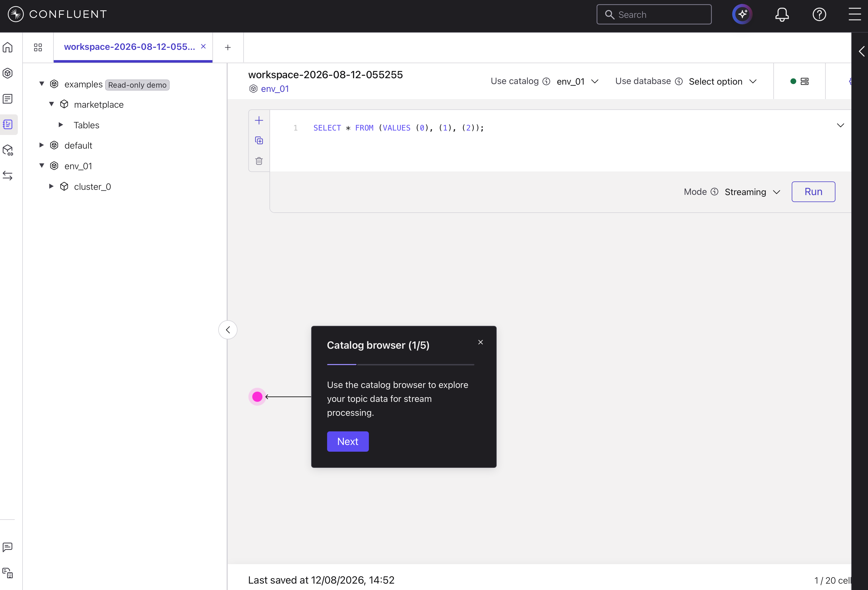868x590 pixels.
Task: Duplicate the cell with copy icon
Action: click(259, 141)
